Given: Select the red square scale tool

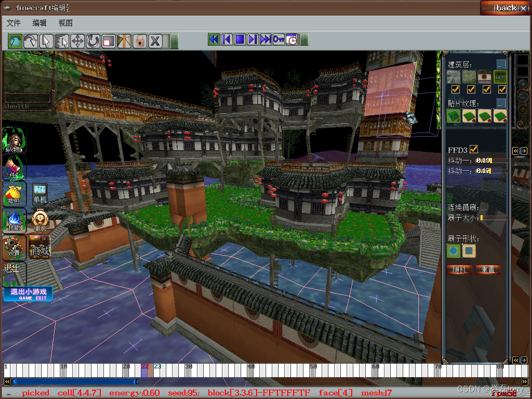Looking at the screenshot, I should pyautogui.click(x=109, y=41).
